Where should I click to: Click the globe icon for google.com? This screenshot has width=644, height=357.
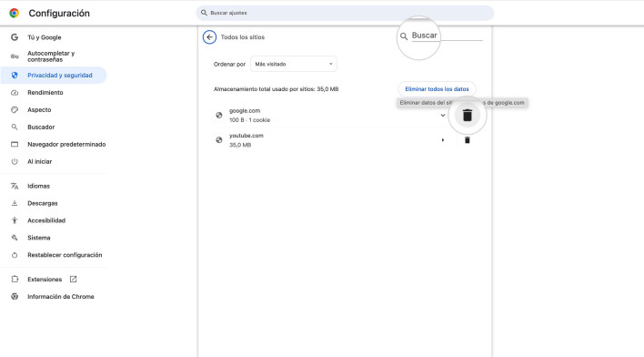(x=219, y=115)
